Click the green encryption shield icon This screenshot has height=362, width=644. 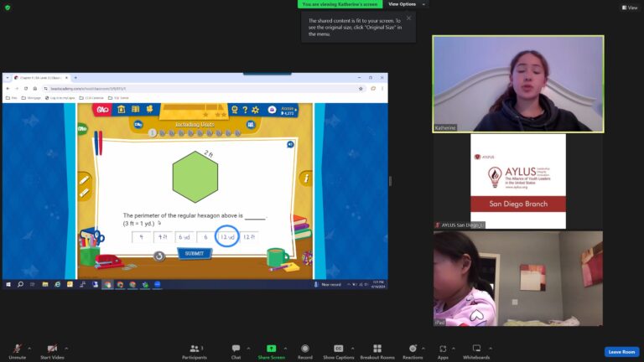coord(8,8)
